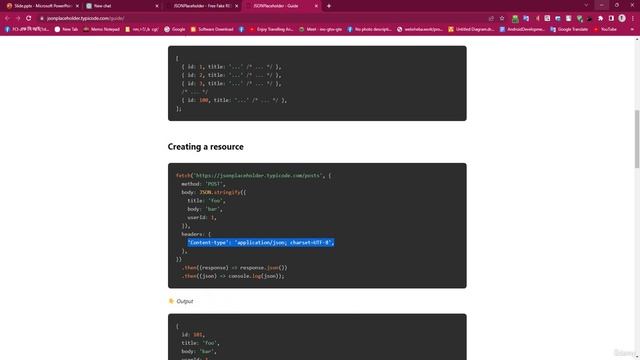
Task: Click the id: 101 output line
Action: tap(193, 335)
